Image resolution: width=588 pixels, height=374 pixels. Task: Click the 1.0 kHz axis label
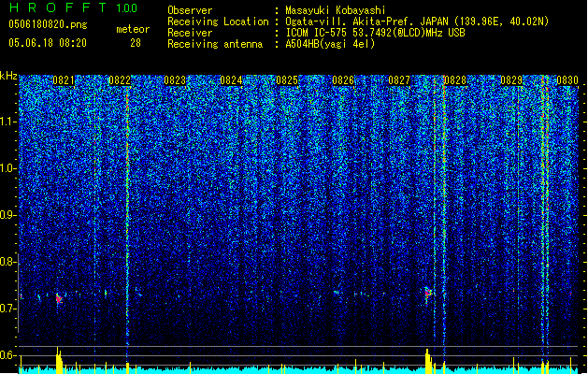[x=8, y=168]
